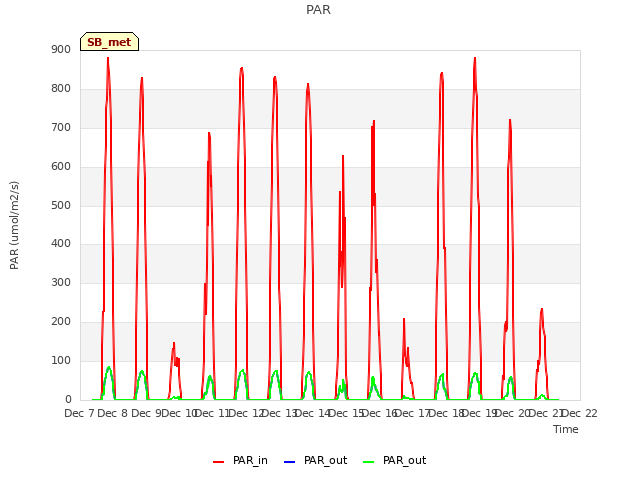The width and height of the screenshot is (640, 480).
Task: Click the 700 y-axis tick label
Action: (61, 128)
